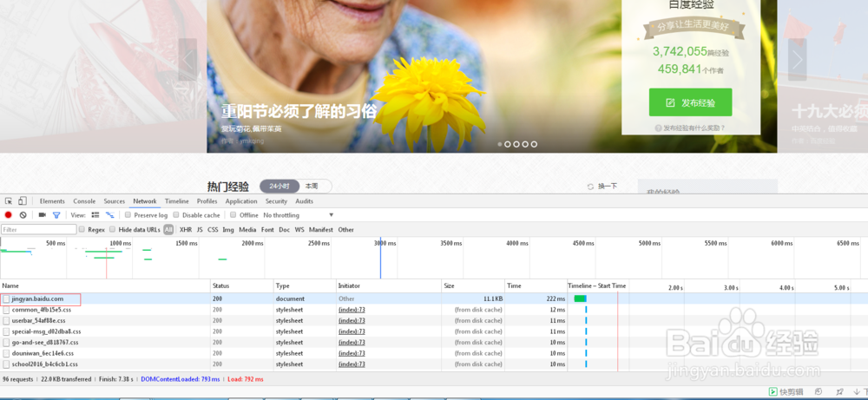Open the Elements tab
The width and height of the screenshot is (868, 400).
pyautogui.click(x=52, y=201)
